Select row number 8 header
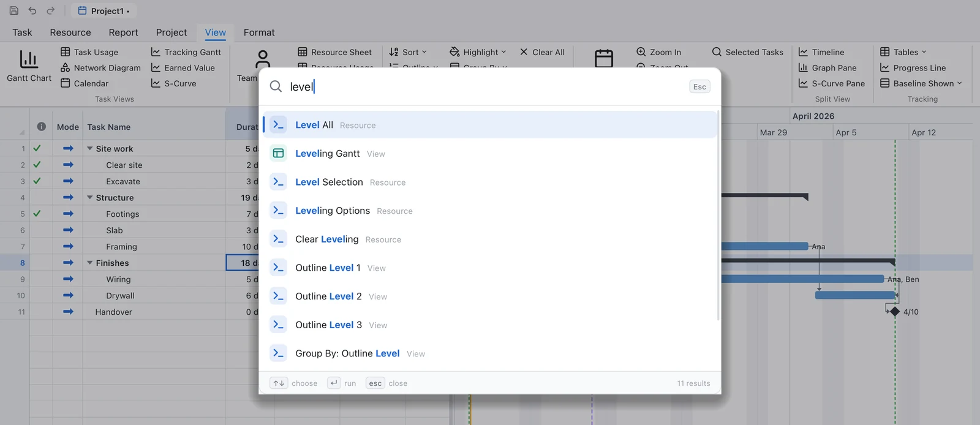This screenshot has width=980, height=425. (15, 263)
